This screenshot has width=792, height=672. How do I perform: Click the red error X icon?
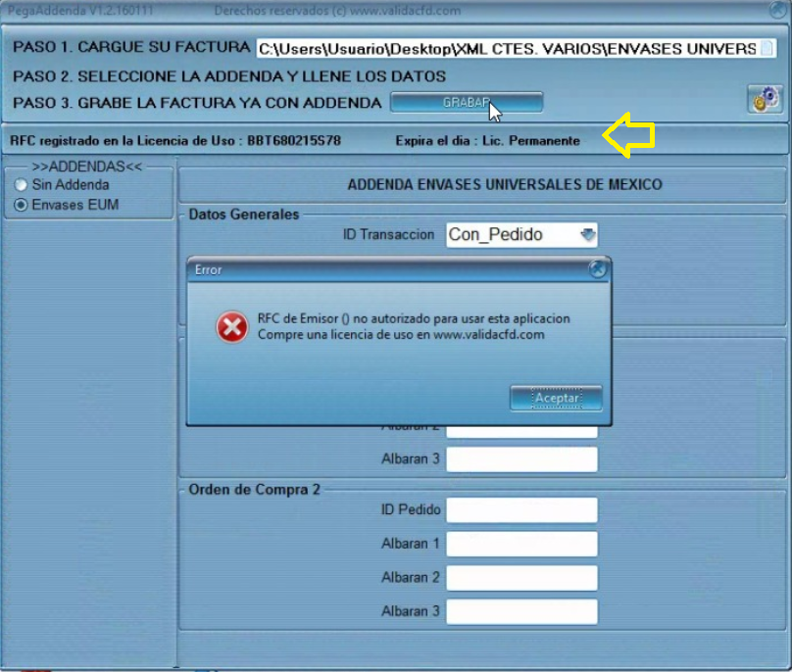pos(232,326)
